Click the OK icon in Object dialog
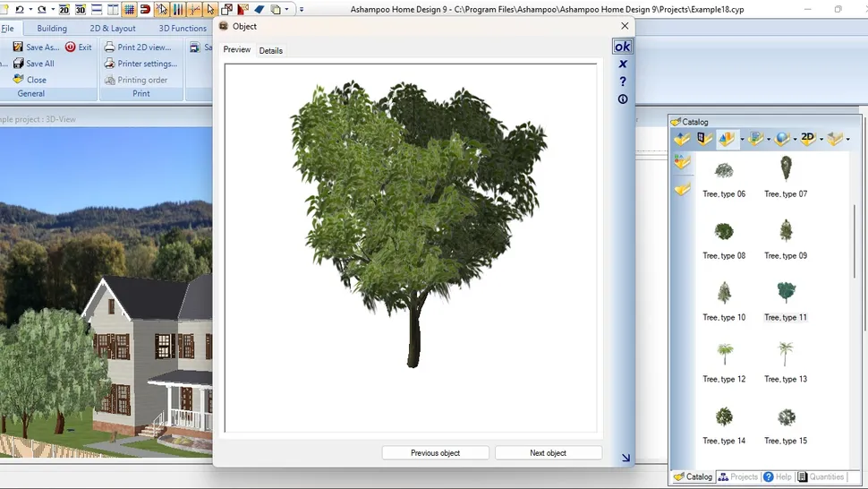This screenshot has height=489, width=868. coord(622,47)
